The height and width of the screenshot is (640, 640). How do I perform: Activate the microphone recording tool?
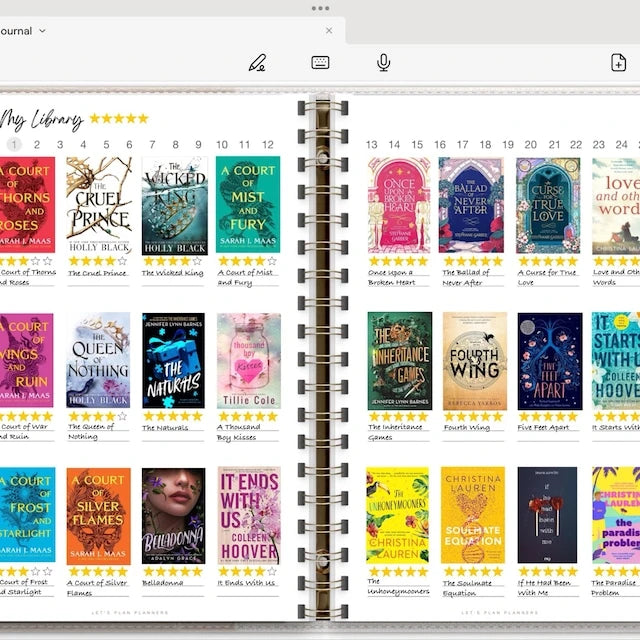click(383, 62)
